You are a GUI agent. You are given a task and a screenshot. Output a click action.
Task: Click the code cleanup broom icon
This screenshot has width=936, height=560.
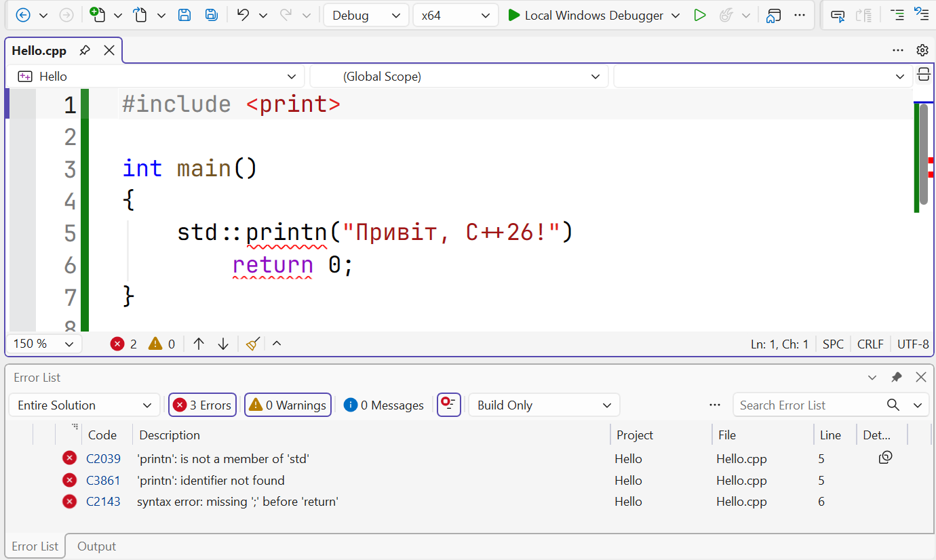(x=253, y=344)
